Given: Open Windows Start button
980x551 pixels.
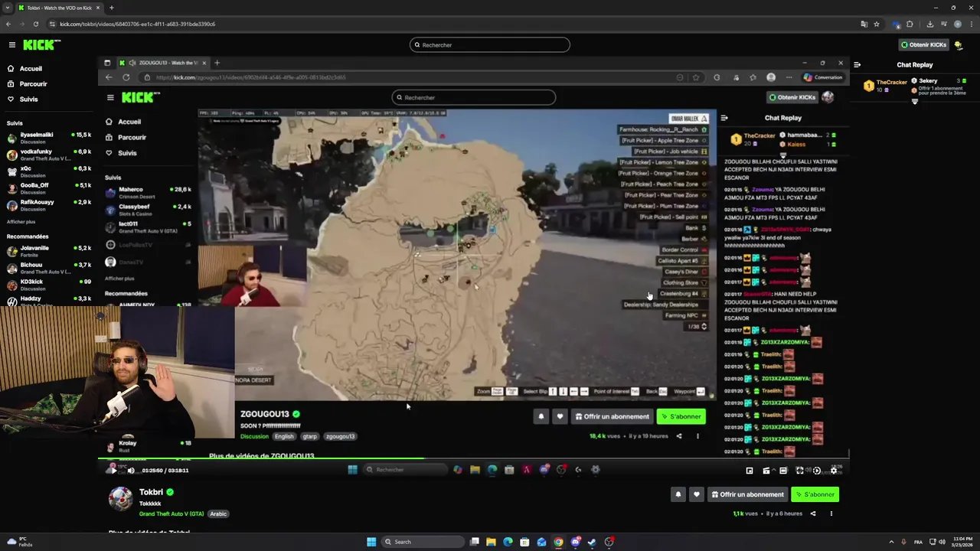Looking at the screenshot, I should pyautogui.click(x=371, y=542).
